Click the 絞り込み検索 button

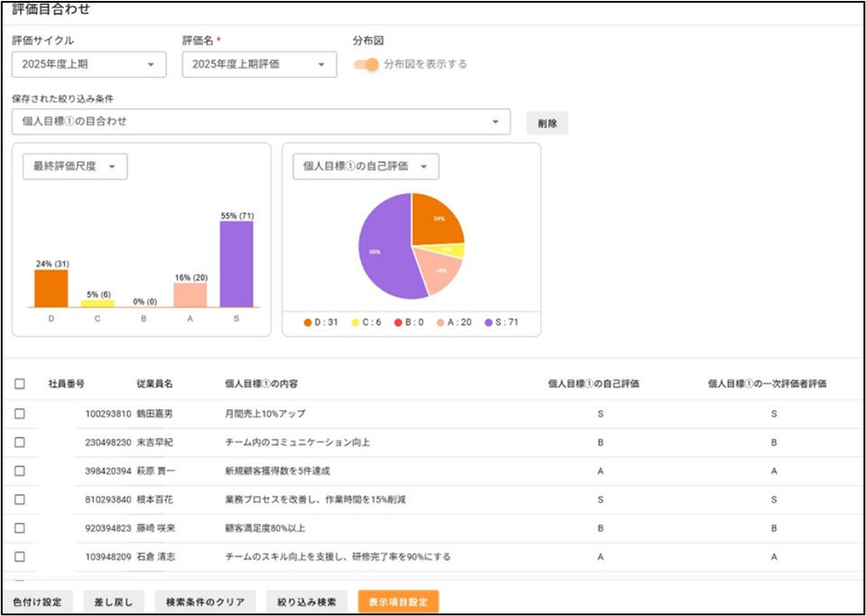(306, 602)
